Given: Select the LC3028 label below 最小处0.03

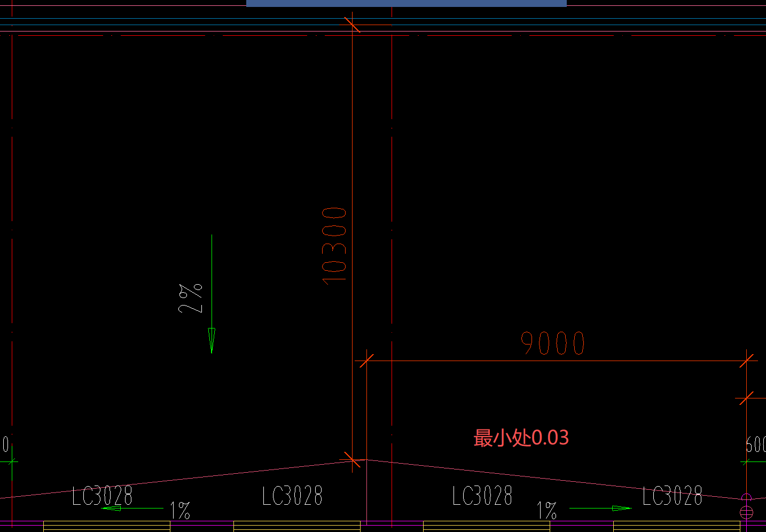Looking at the screenshot, I should pyautogui.click(x=482, y=496).
